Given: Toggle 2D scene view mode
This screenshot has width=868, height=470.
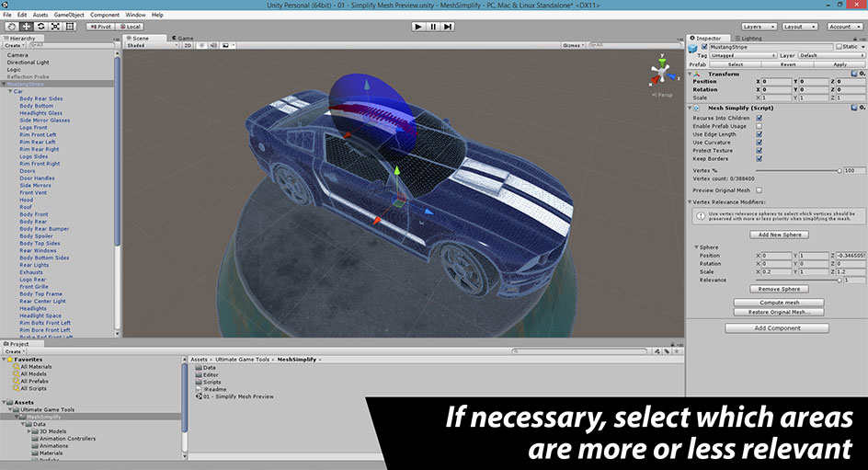Looking at the screenshot, I should 188,45.
